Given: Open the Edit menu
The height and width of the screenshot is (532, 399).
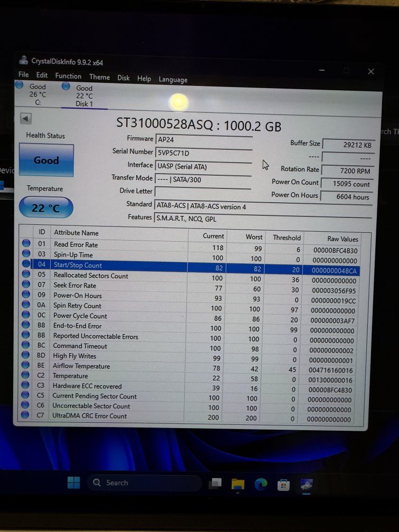Looking at the screenshot, I should pyautogui.click(x=42, y=75).
